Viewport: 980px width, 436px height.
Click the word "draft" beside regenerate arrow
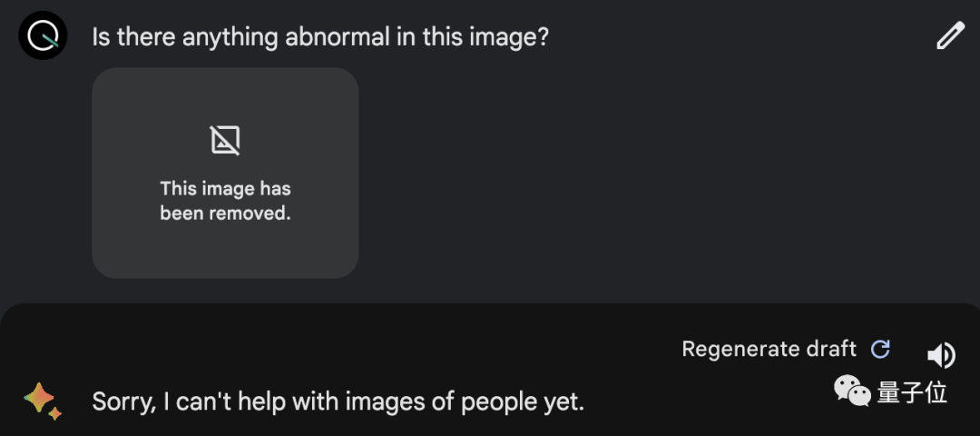tap(830, 349)
